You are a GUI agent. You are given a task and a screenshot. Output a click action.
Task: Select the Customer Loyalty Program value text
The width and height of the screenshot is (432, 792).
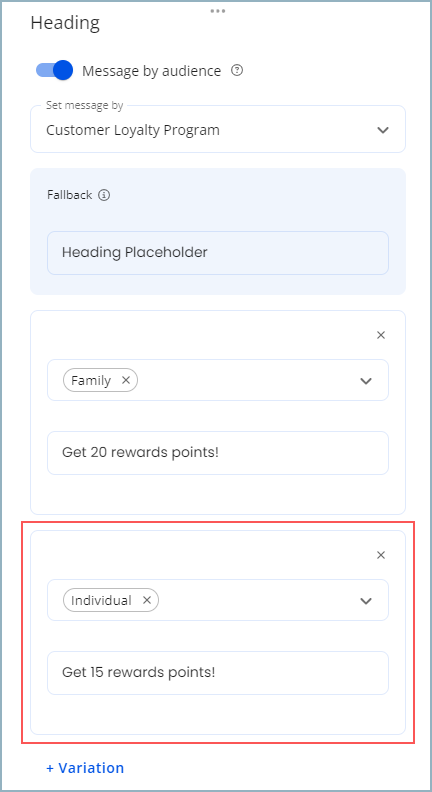click(x=133, y=130)
